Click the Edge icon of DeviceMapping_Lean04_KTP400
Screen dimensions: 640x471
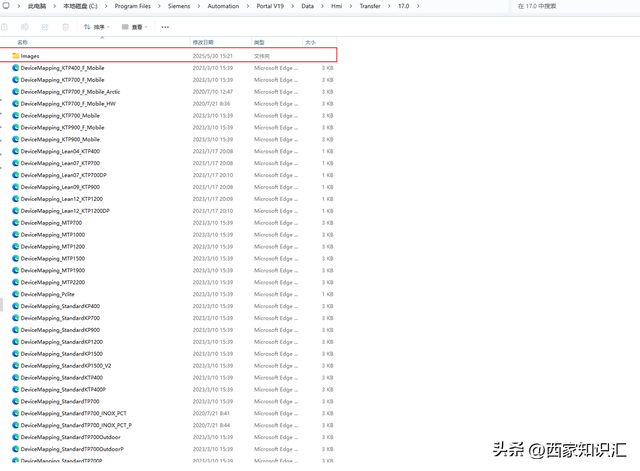(x=16, y=151)
